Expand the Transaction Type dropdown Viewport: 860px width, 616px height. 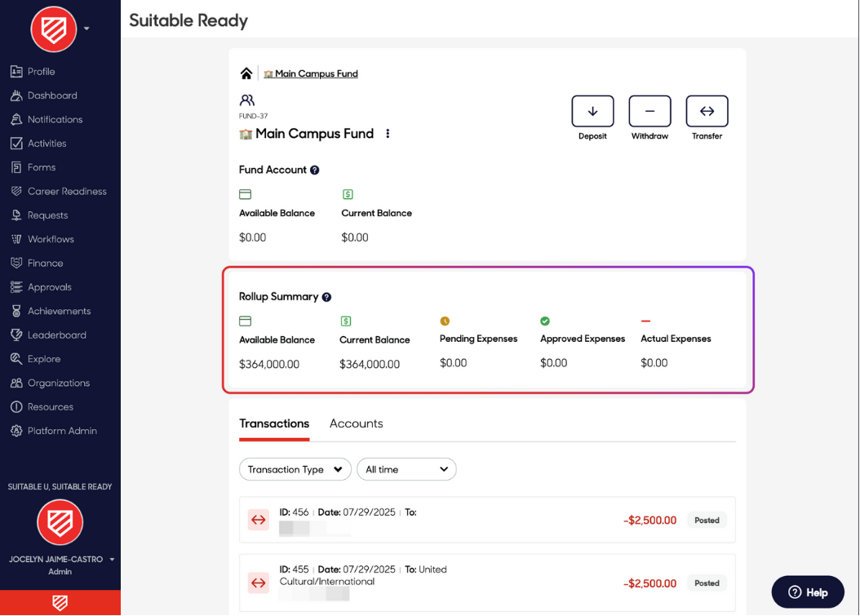point(295,469)
